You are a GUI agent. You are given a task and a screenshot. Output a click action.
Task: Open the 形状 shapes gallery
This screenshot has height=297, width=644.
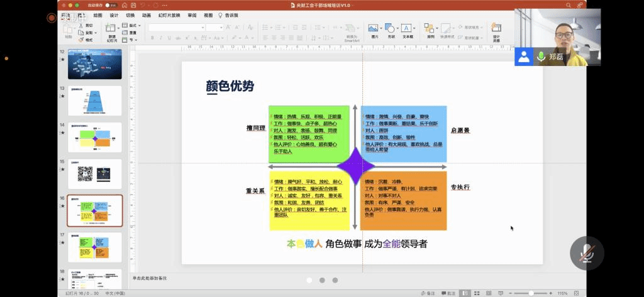click(391, 30)
